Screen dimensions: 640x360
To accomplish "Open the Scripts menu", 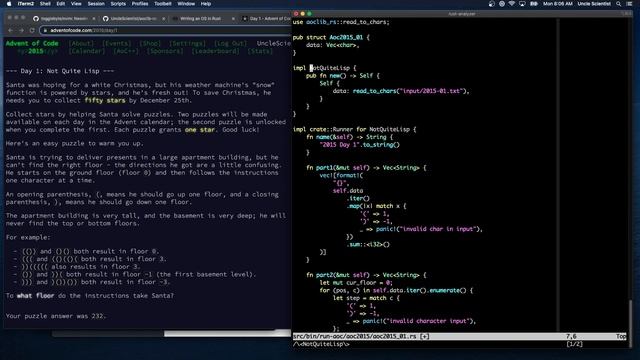I will 118,4.
